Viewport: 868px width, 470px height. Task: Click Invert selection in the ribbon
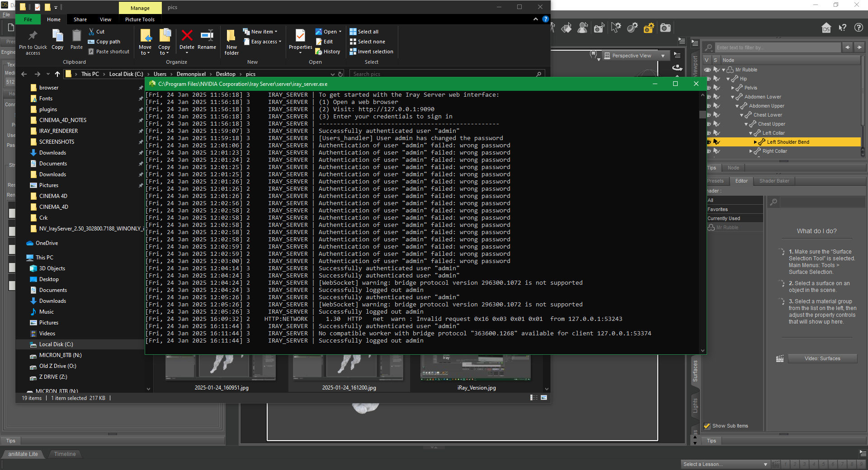(x=372, y=52)
